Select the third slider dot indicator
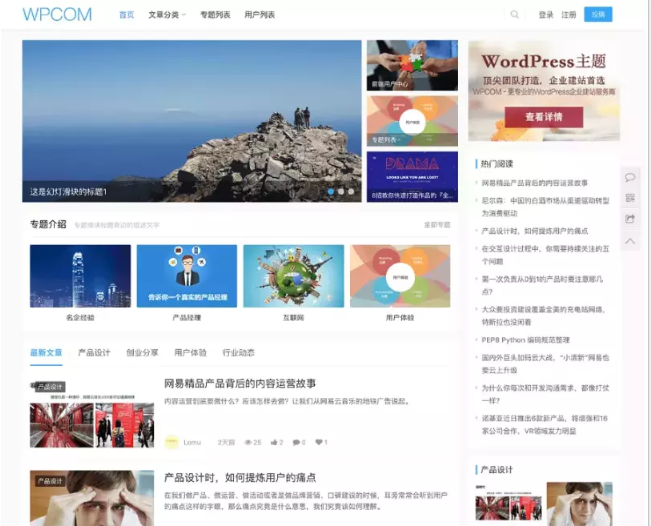 351,191
